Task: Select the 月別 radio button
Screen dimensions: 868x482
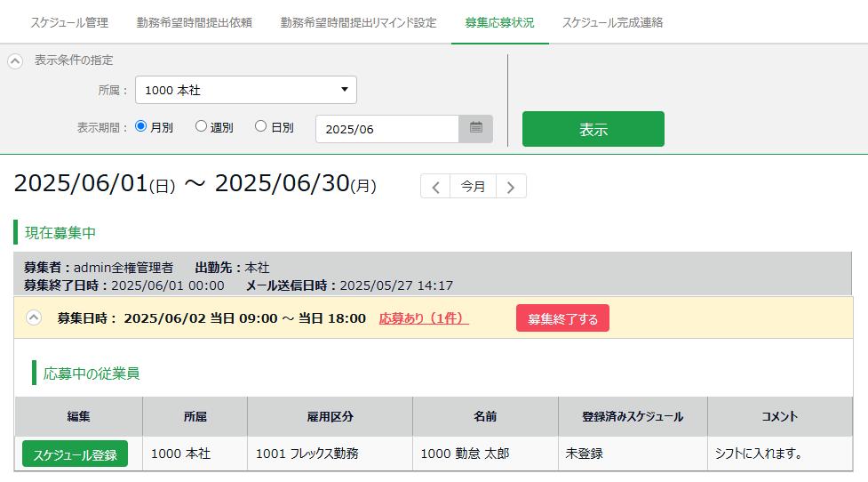Action: (x=140, y=126)
